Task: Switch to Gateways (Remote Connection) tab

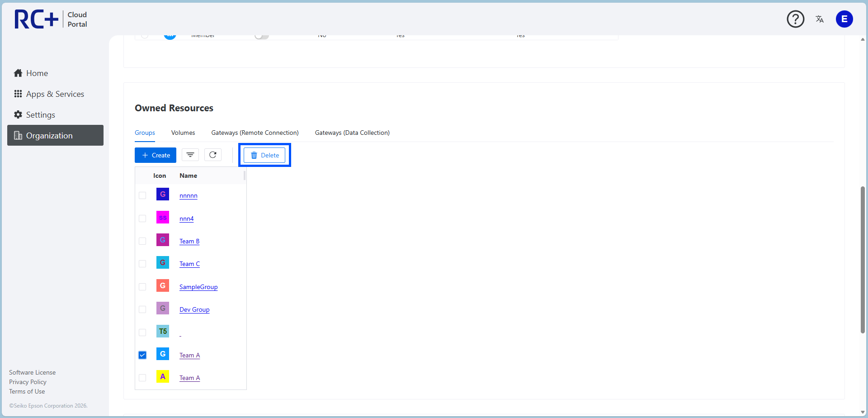Action: coord(255,133)
